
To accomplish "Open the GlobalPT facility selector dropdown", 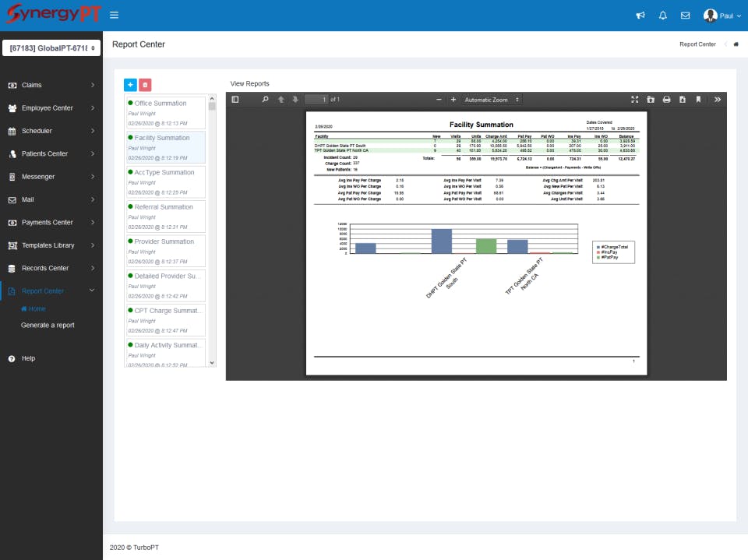I will tap(51, 48).
